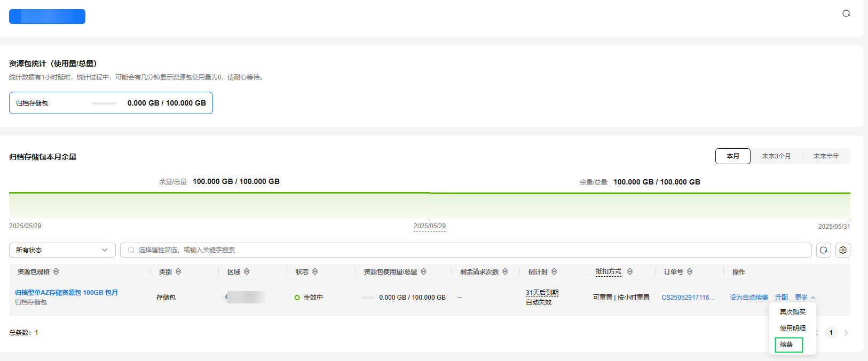Select the 本月 tab
The height and width of the screenshot is (361, 868).
coord(733,156)
